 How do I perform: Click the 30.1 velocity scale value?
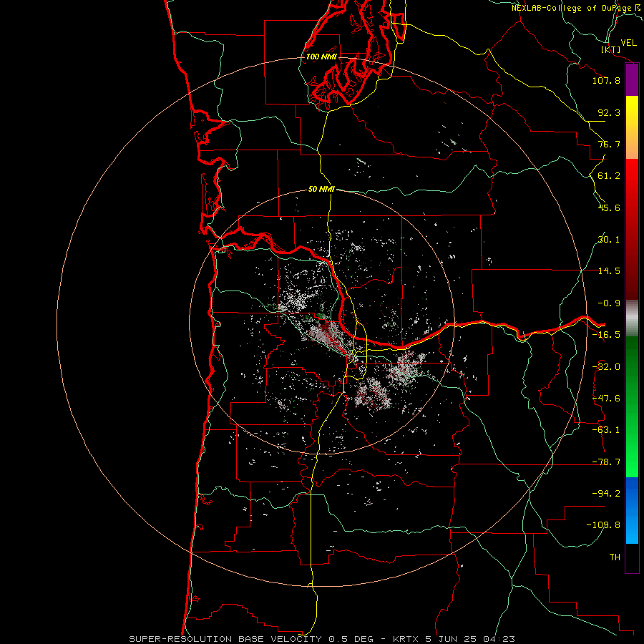(x=609, y=240)
